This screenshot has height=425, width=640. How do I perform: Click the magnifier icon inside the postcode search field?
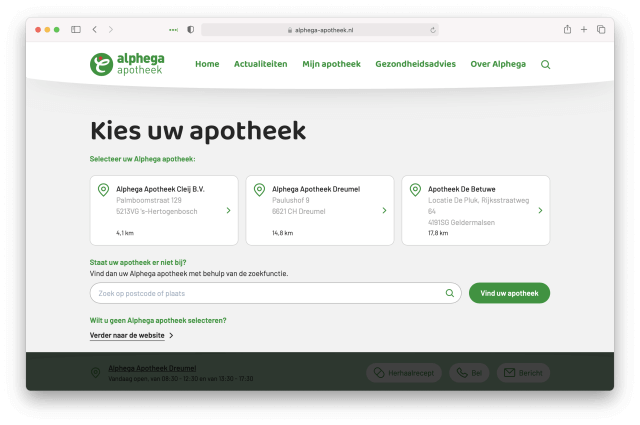pyautogui.click(x=449, y=293)
